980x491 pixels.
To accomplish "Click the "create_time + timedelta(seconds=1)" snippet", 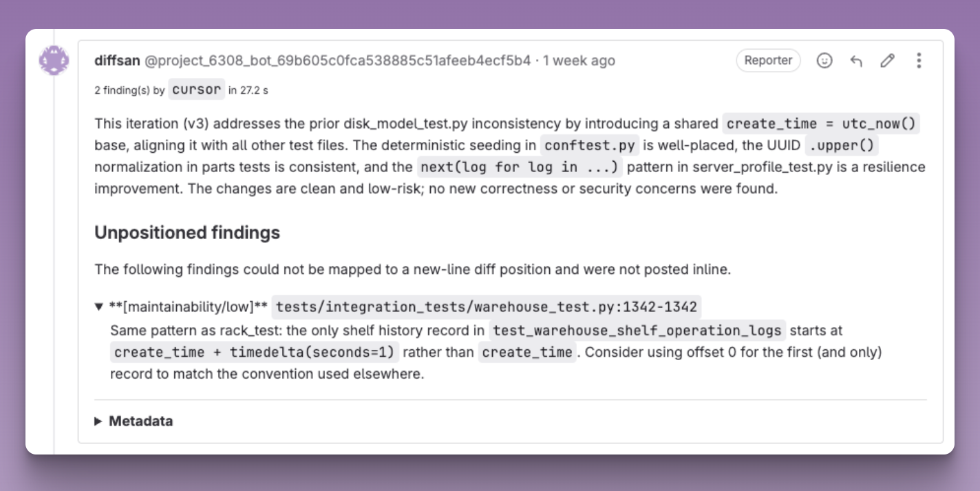I will [x=255, y=353].
